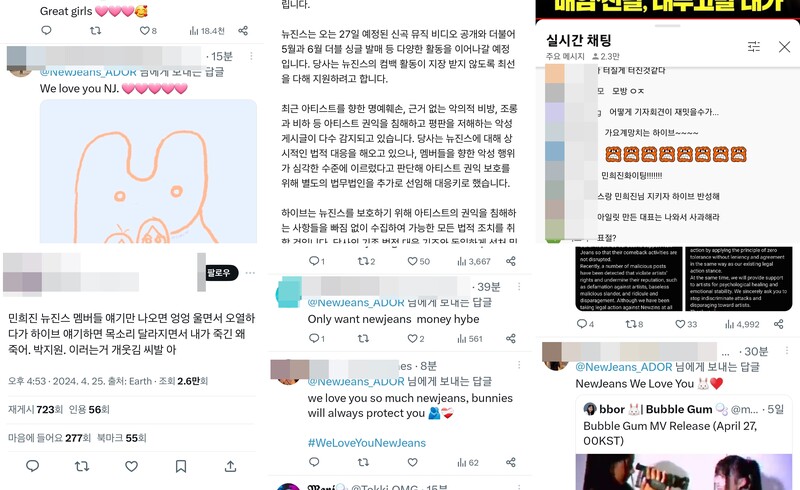The height and width of the screenshot is (490, 800).
Task: Share the 4:53 tweet via upload icon
Action: click(x=230, y=466)
